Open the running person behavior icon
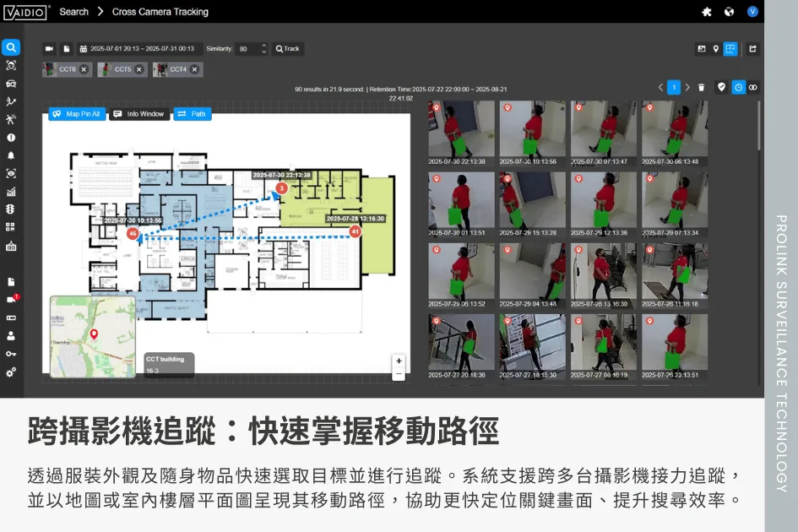Image resolution: width=798 pixels, height=532 pixels. coord(11,120)
